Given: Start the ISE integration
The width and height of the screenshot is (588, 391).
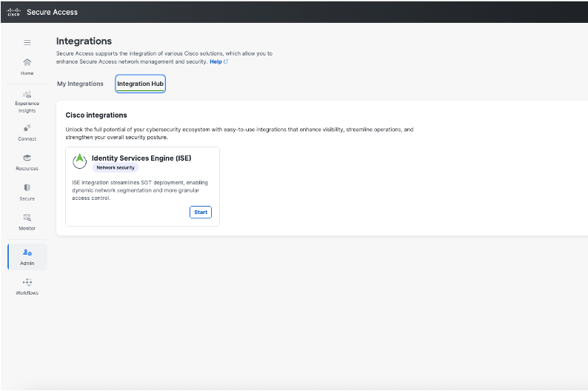Looking at the screenshot, I should click(201, 213).
